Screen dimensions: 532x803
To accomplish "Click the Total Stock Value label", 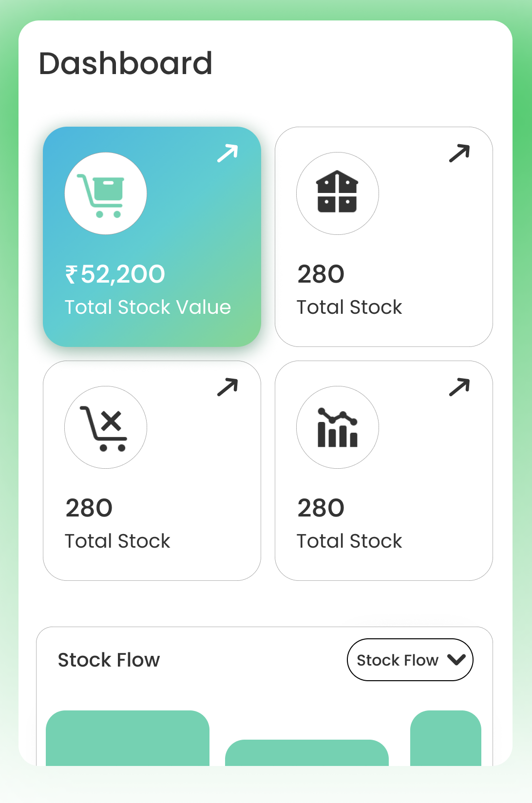I will point(148,307).
